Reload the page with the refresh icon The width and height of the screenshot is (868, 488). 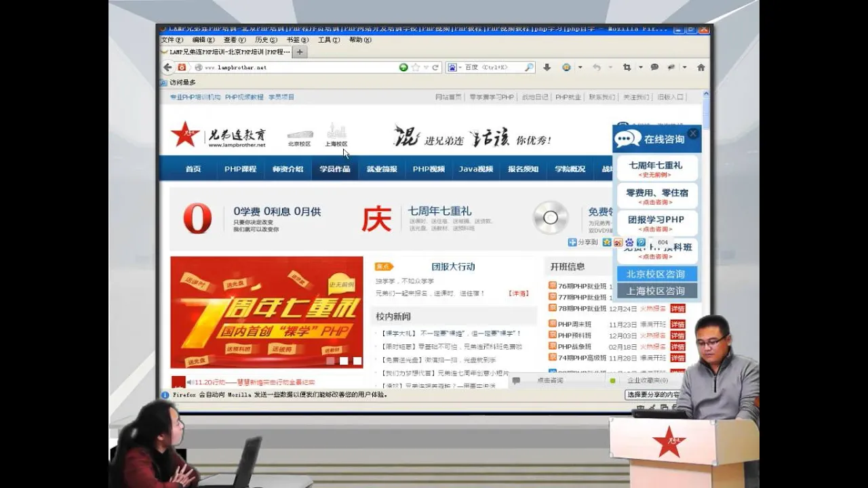point(435,67)
